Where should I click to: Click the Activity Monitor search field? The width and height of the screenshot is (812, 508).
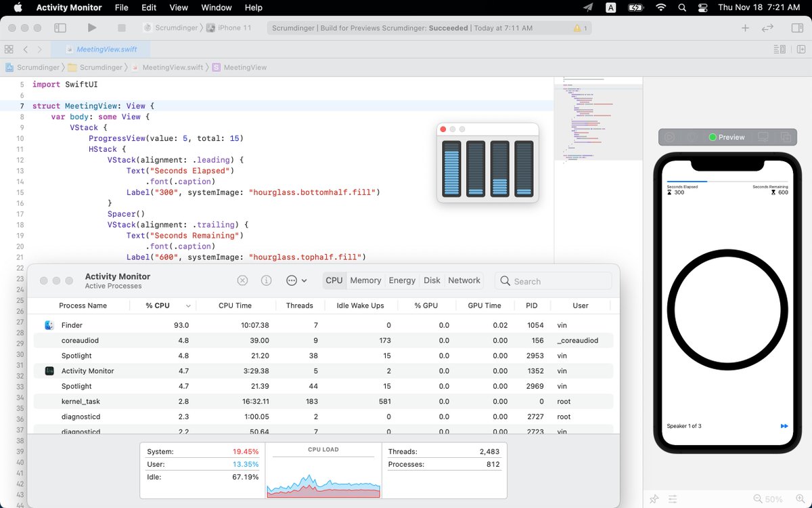tap(554, 281)
